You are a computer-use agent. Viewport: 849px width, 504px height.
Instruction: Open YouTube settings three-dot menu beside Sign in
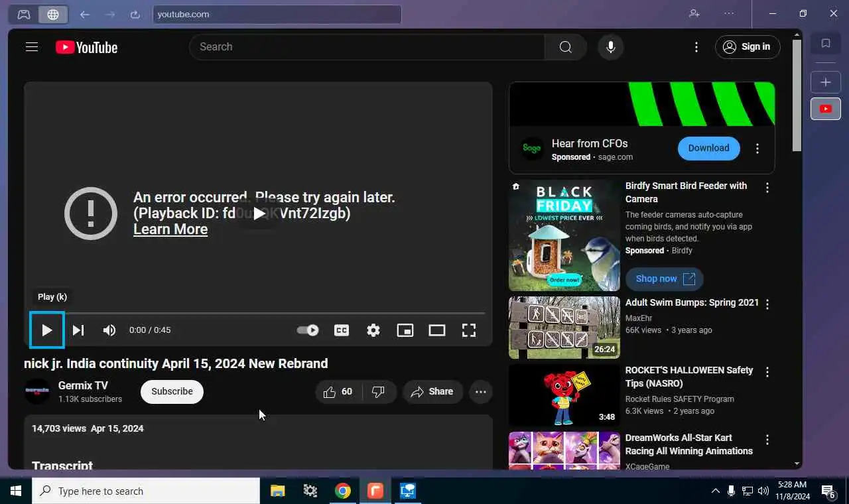click(x=696, y=47)
